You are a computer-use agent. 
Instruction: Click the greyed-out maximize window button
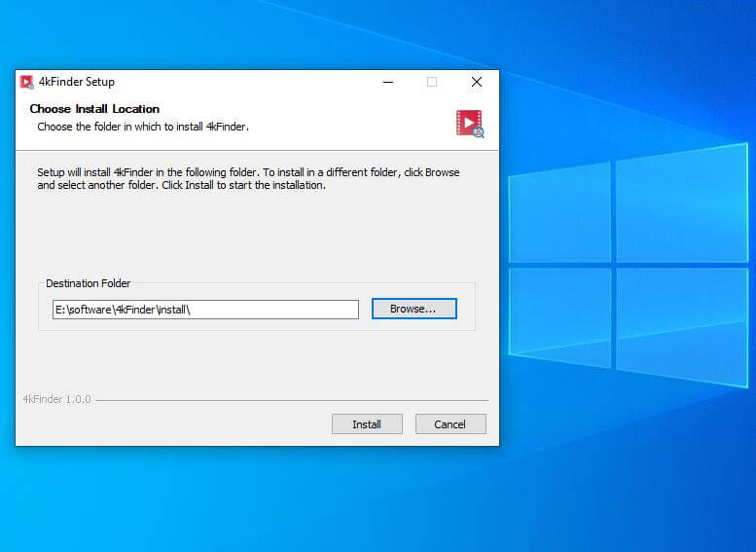[432, 82]
